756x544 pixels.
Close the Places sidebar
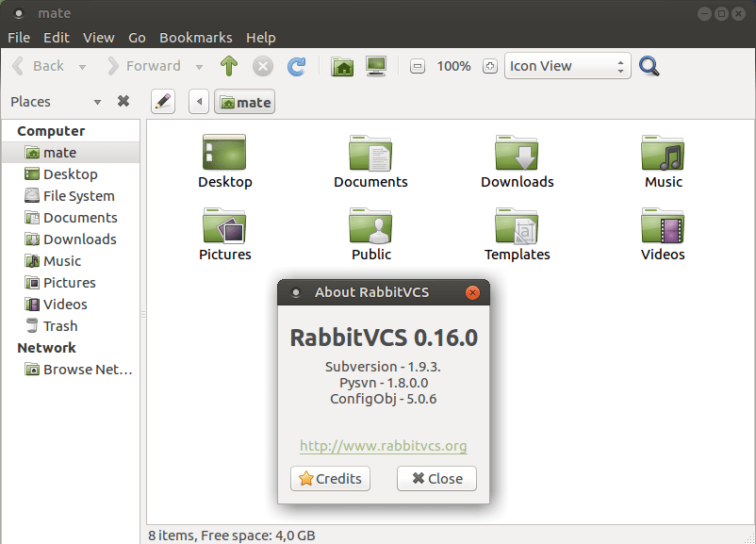click(x=123, y=101)
